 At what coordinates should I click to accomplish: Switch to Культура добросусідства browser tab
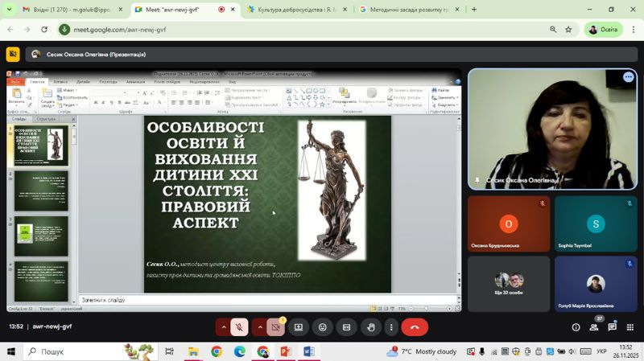[x=292, y=10]
